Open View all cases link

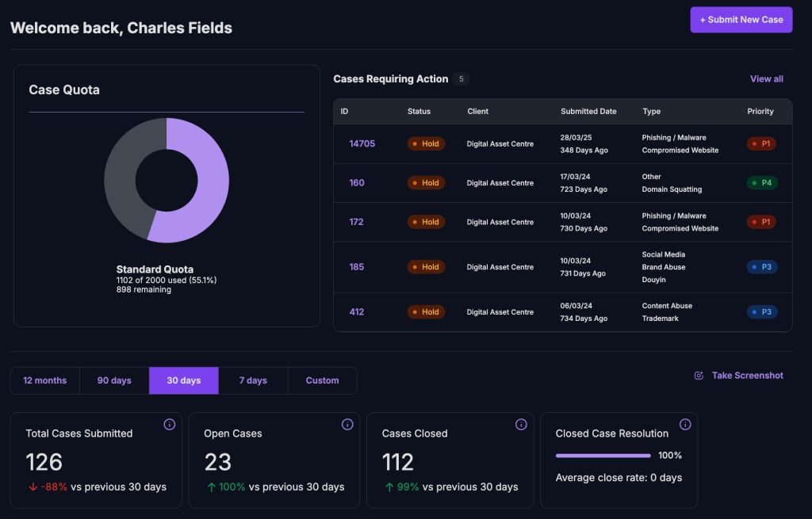(766, 79)
